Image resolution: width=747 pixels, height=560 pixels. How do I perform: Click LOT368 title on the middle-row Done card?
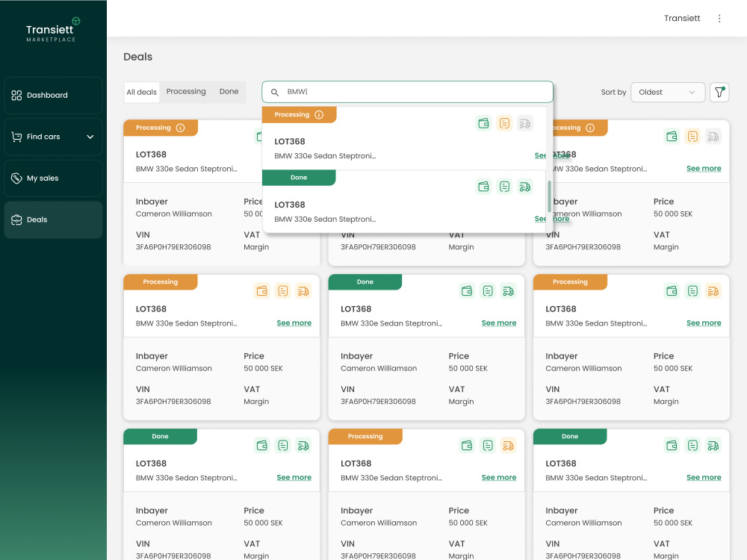click(356, 309)
